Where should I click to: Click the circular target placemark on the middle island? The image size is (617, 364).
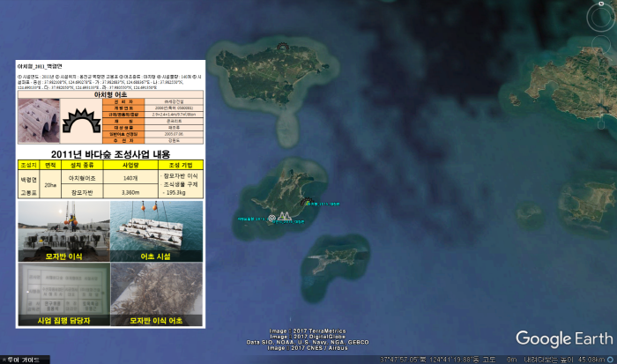click(271, 218)
